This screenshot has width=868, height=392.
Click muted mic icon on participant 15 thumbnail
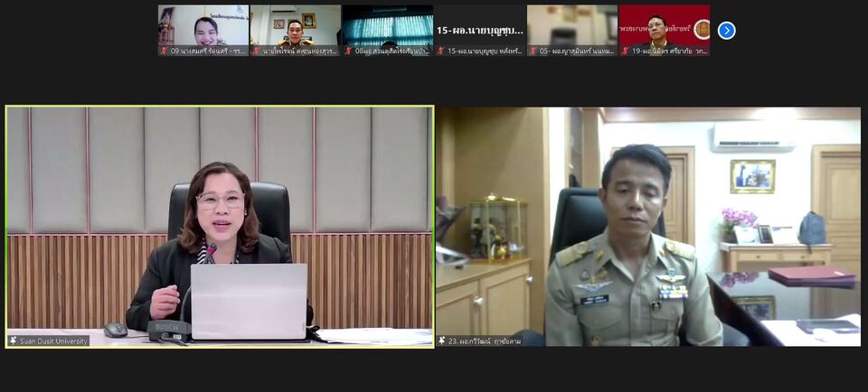point(440,51)
